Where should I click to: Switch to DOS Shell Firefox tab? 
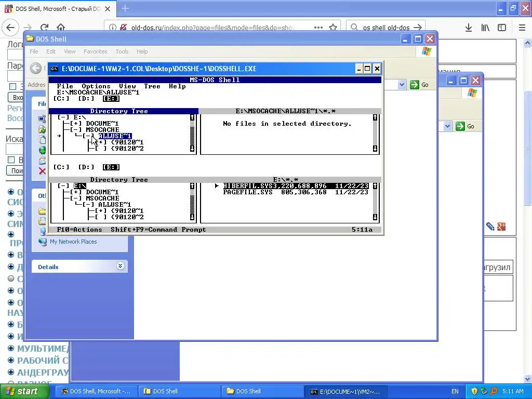pos(58,8)
